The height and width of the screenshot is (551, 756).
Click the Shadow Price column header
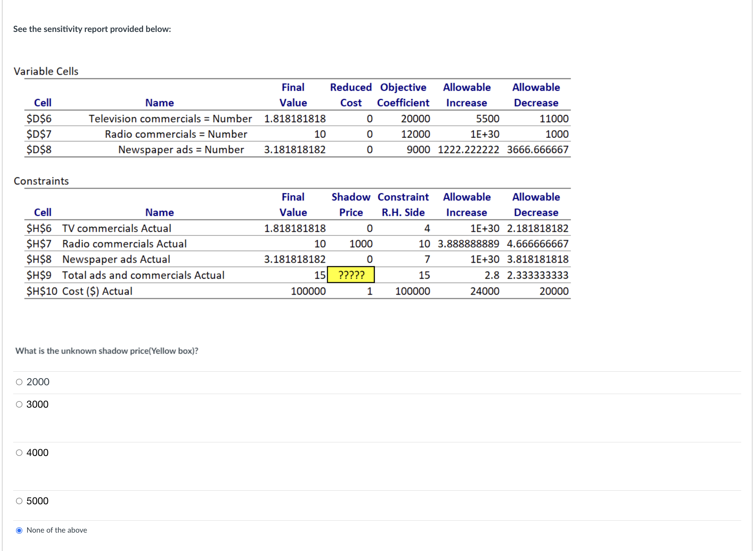coord(350,204)
